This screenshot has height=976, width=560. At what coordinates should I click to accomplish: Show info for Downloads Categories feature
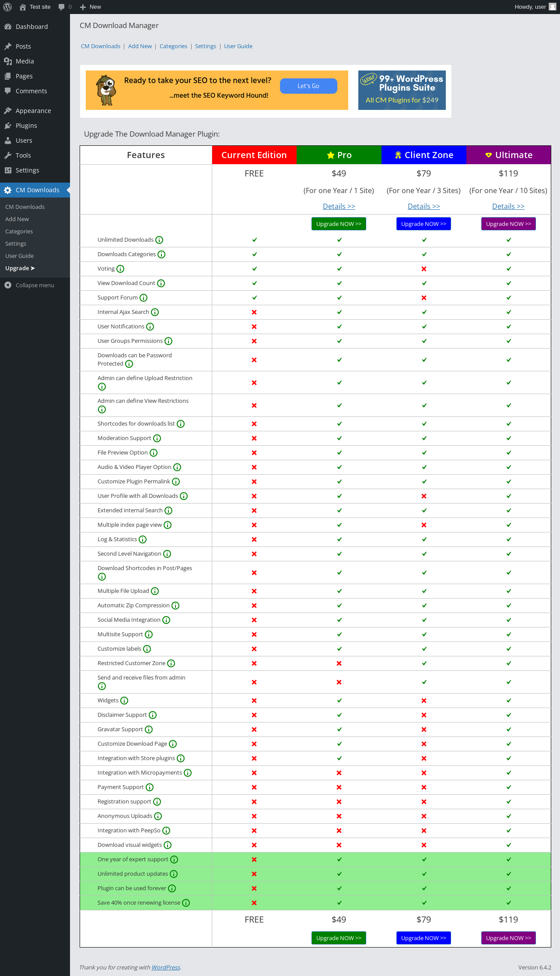tap(161, 254)
